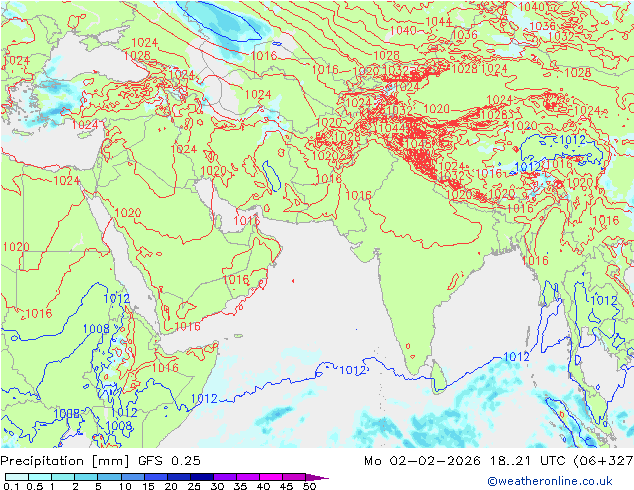Click the 2–5 mm legend swatch
Image resolution: width=634 pixels, height=490 pixels.
tap(86, 477)
